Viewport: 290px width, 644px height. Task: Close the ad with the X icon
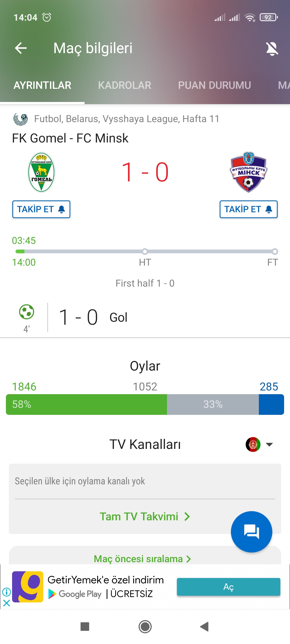pyautogui.click(x=7, y=603)
